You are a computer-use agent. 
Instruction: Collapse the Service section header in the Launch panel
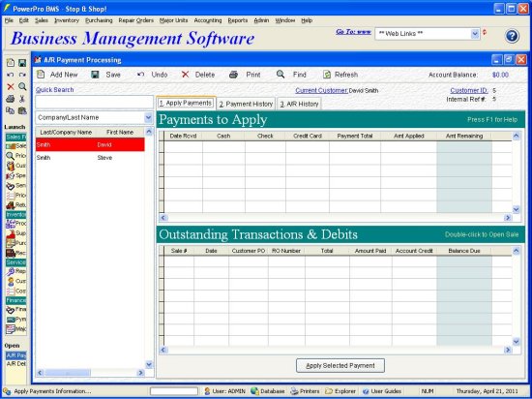click(15, 262)
